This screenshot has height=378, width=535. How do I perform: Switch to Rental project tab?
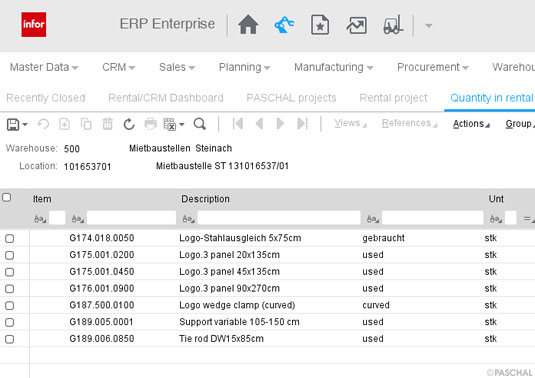393,98
